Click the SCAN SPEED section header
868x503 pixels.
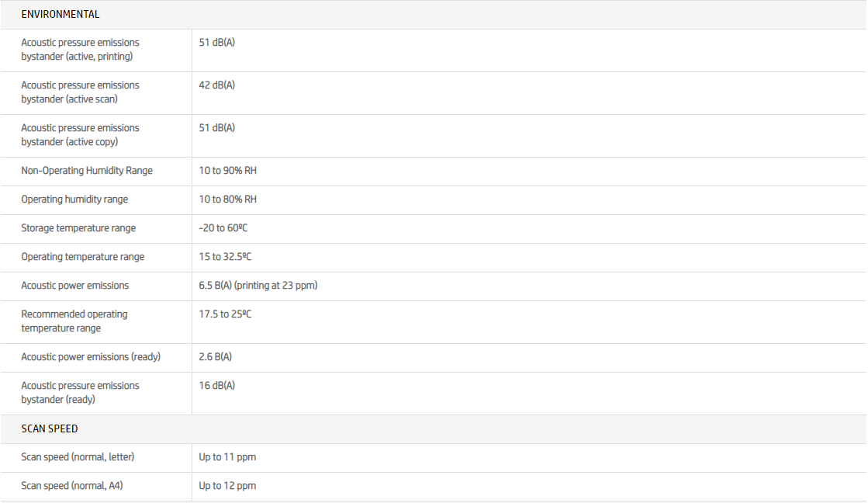click(50, 428)
